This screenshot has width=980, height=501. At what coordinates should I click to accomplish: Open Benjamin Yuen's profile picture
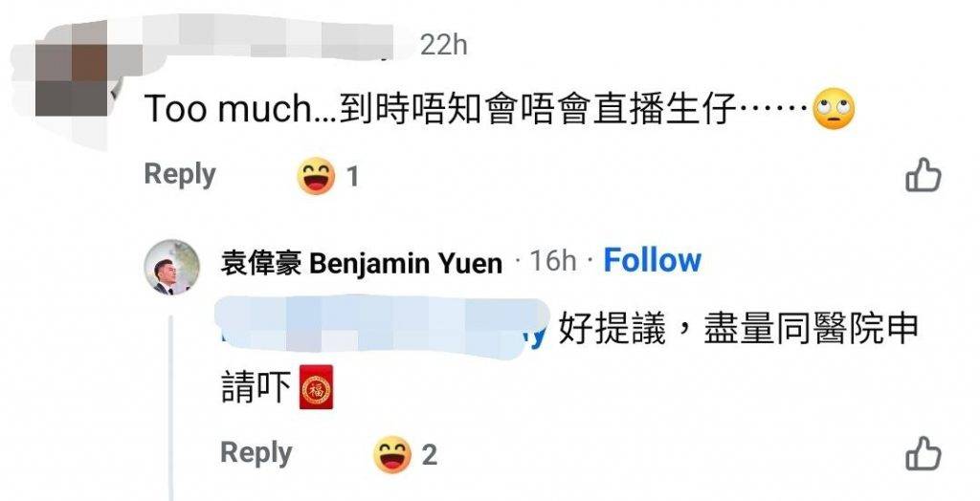pyautogui.click(x=172, y=267)
